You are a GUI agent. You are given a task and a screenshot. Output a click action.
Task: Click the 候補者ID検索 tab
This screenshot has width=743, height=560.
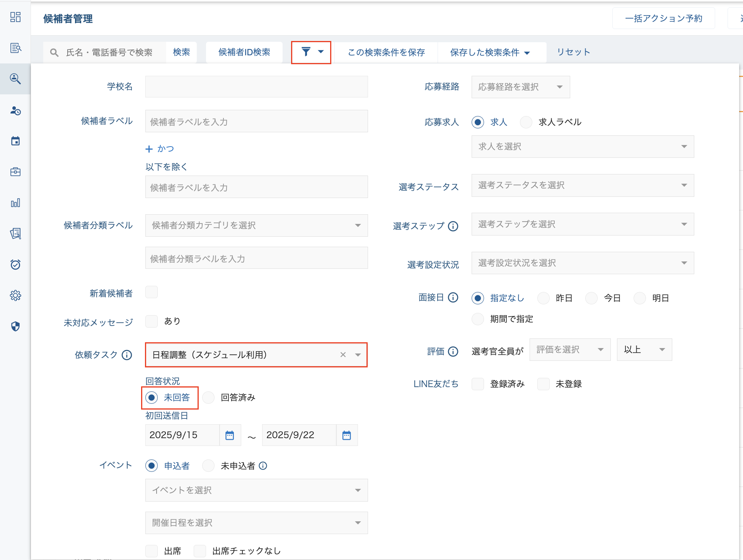tap(244, 52)
